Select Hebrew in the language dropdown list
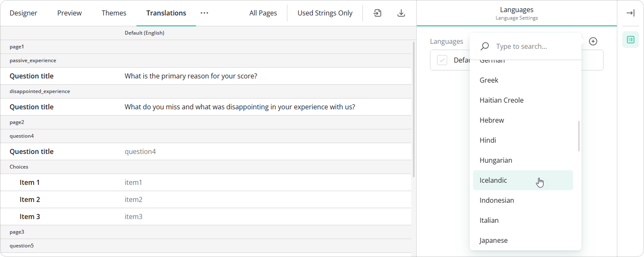The image size is (644, 257). pos(491,120)
